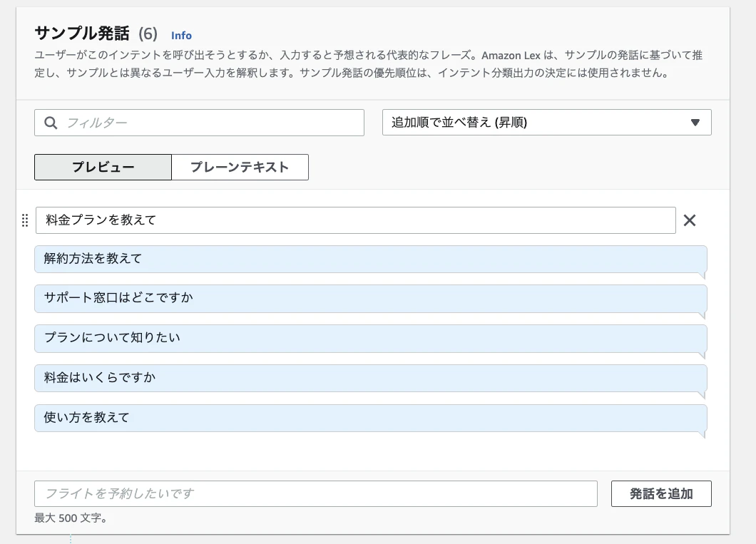The image size is (756, 544).
Task: Click the フライトを予約したいです input field
Action: click(x=316, y=493)
